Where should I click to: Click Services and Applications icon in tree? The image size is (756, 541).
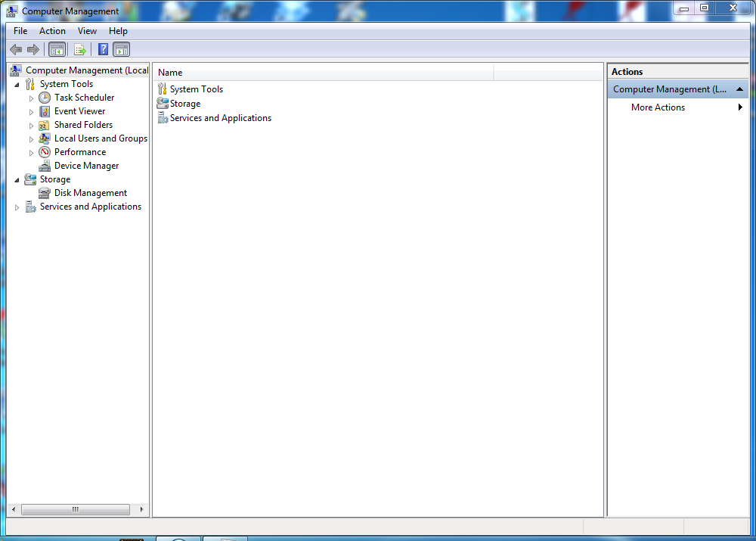click(x=30, y=207)
